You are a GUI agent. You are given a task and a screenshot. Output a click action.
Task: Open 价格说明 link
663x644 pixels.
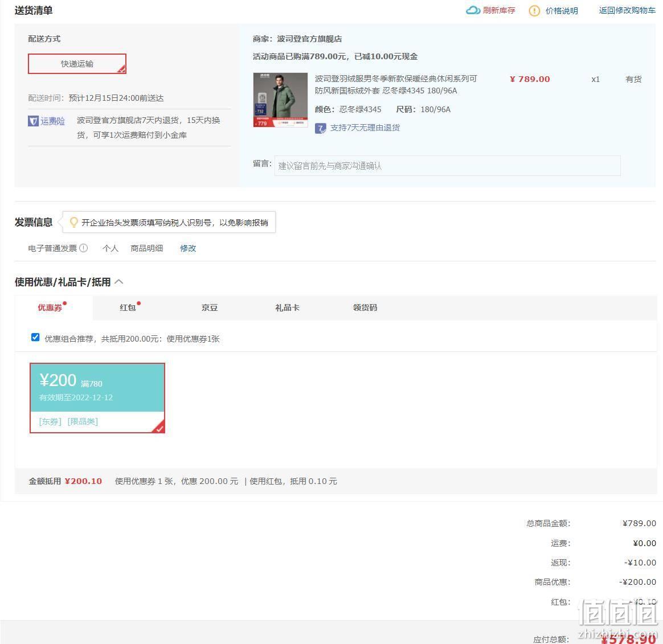562,11
